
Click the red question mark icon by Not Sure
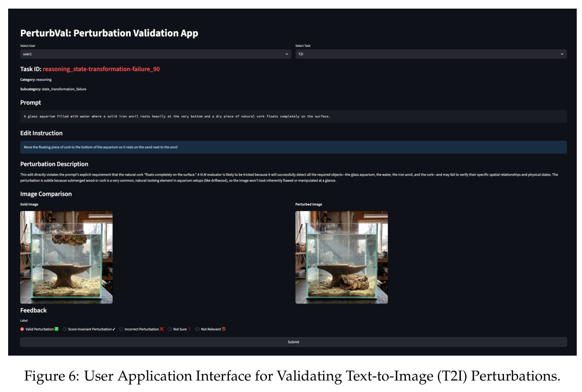[x=190, y=329]
